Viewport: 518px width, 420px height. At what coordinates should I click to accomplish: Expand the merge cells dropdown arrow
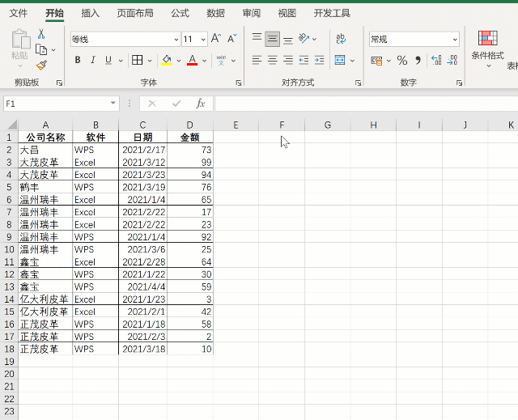[352, 61]
